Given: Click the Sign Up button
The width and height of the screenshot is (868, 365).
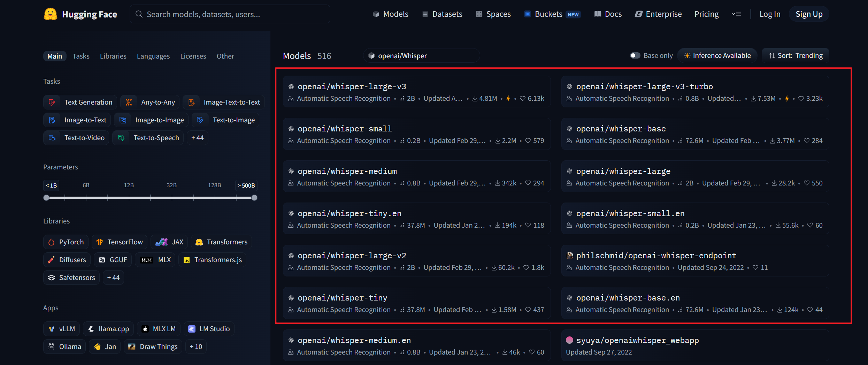Looking at the screenshot, I should point(809,14).
